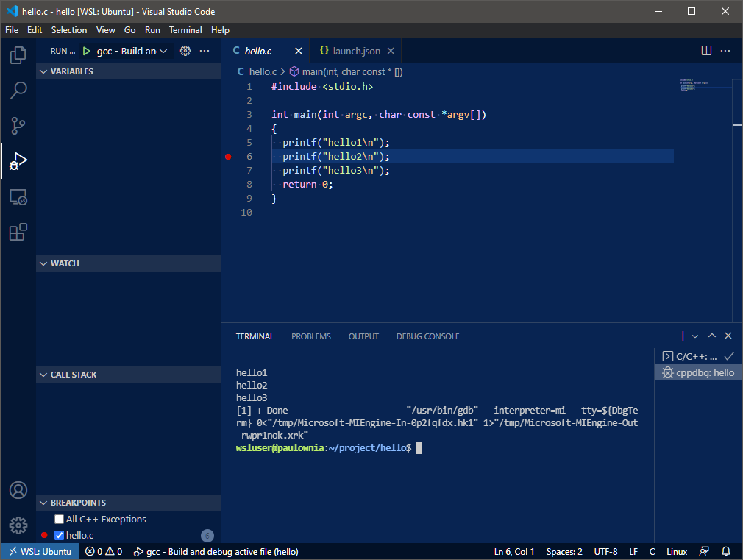Maximize the panel with caret-up icon
Screen dimensions: 743x560
click(711, 336)
